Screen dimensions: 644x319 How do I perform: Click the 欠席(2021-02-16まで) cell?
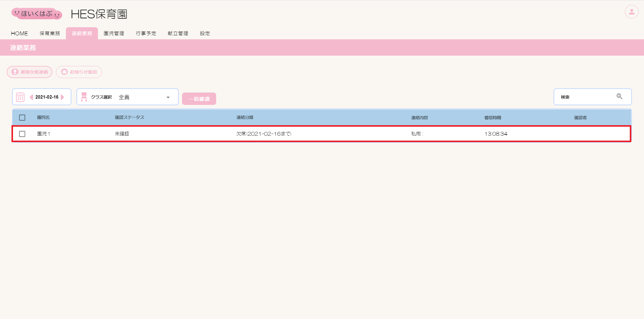click(264, 134)
